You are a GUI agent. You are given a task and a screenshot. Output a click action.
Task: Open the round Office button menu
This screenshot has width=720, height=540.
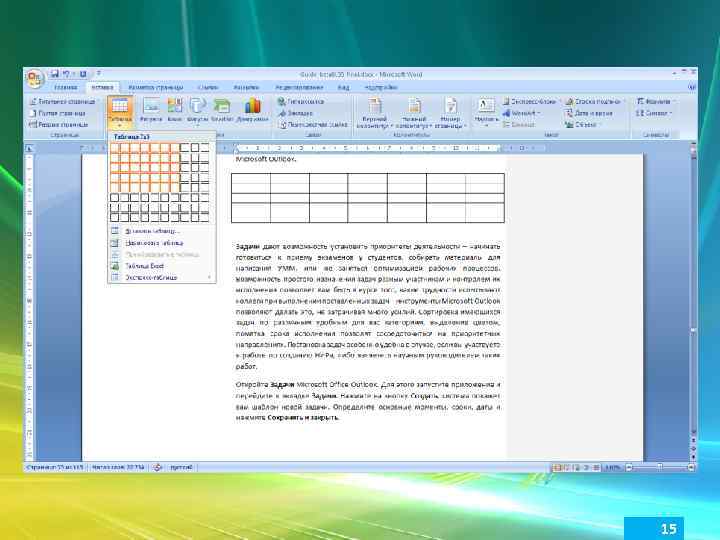click(x=35, y=78)
